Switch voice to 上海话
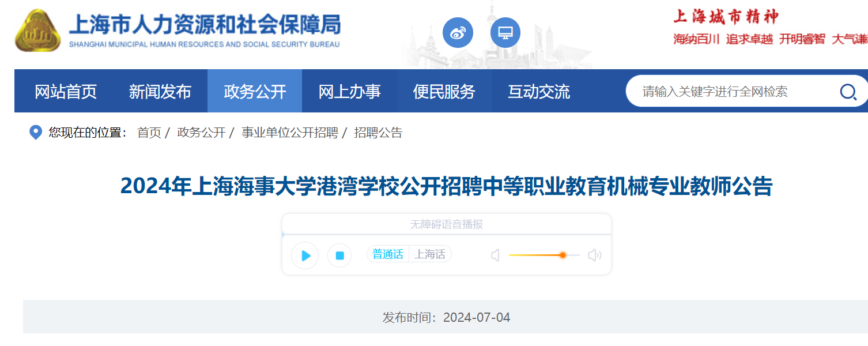Viewport: 868px width, 346px height. point(430,254)
